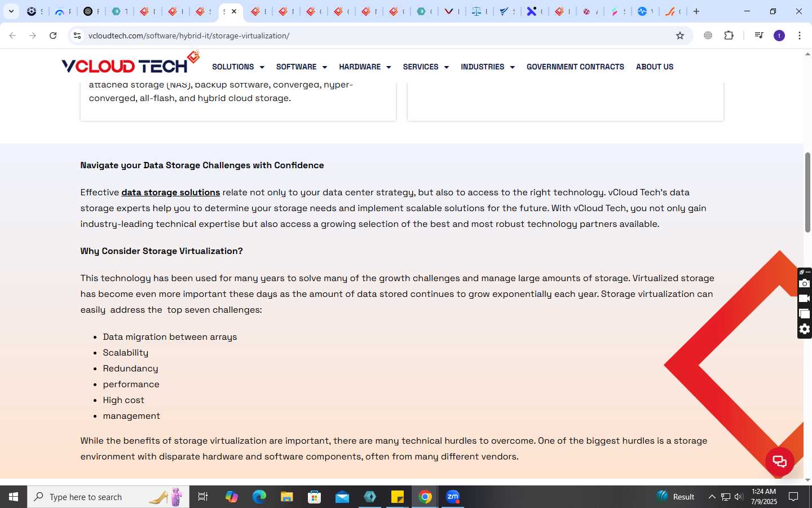
Task: Open the Windows notification center
Action: click(793, 497)
